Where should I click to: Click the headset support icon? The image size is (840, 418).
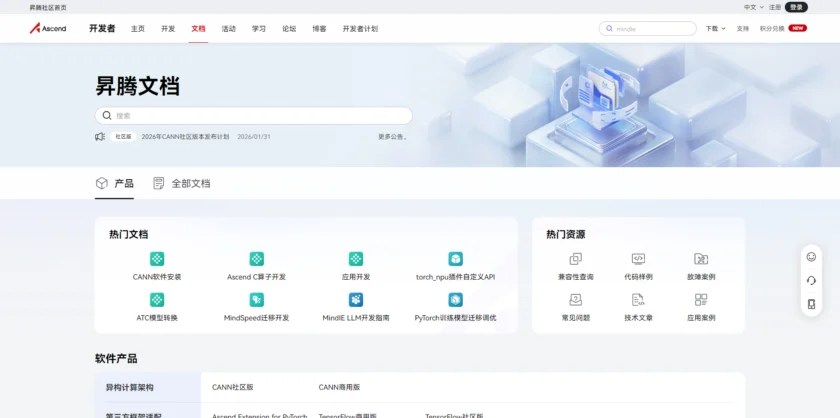click(x=811, y=280)
